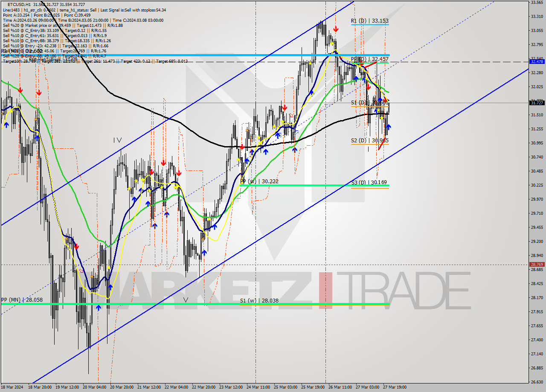
Task: Click the 'PP (W) | 30.222' weekly pivot label
Action: (x=259, y=181)
